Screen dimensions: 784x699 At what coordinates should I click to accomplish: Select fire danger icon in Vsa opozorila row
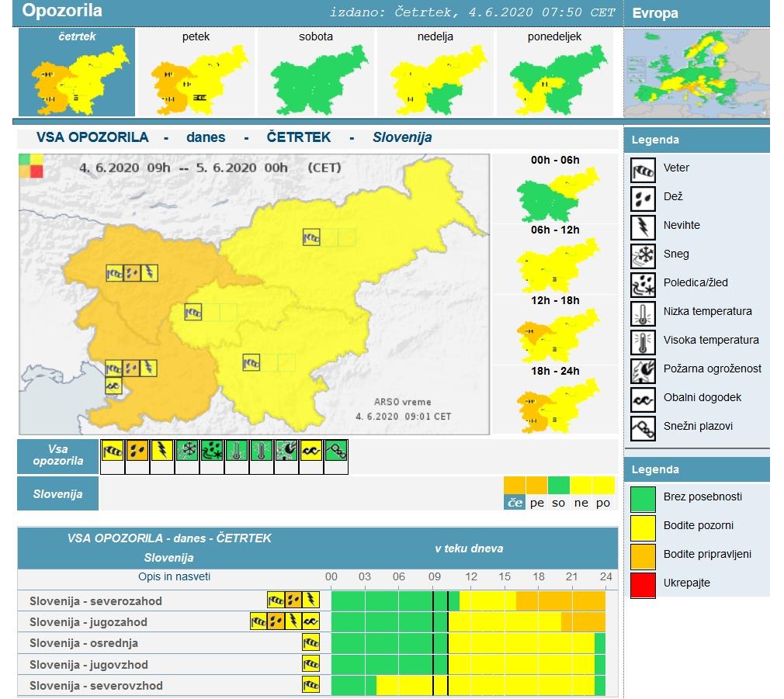click(x=286, y=450)
